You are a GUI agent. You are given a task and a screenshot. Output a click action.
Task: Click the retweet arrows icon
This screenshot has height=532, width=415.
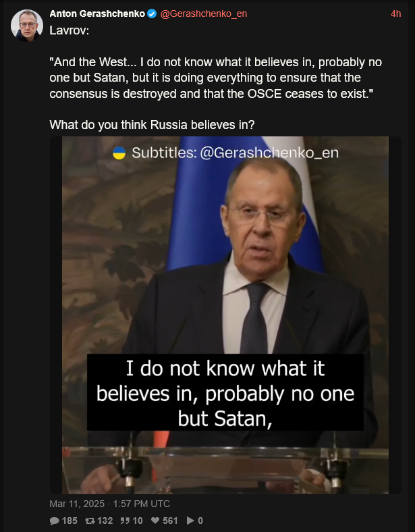[x=90, y=521]
